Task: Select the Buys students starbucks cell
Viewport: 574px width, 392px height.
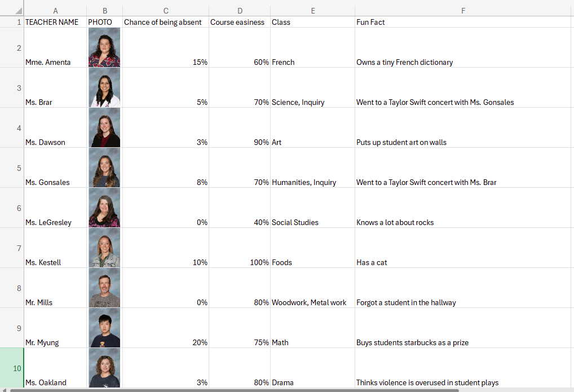Action: click(x=463, y=328)
